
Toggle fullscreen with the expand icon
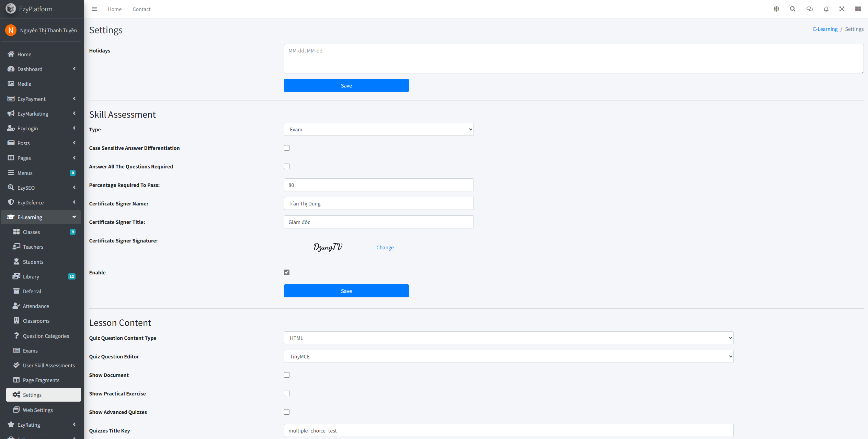click(x=842, y=9)
